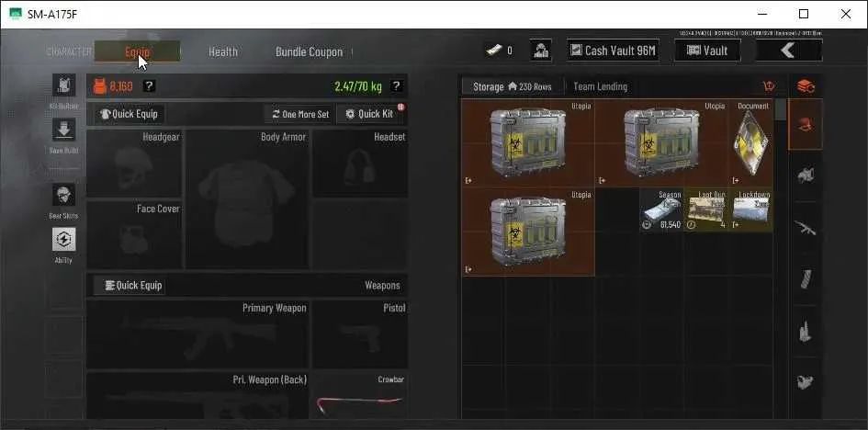868x430 pixels.
Task: Click the Quick Kit button
Action: coord(370,114)
